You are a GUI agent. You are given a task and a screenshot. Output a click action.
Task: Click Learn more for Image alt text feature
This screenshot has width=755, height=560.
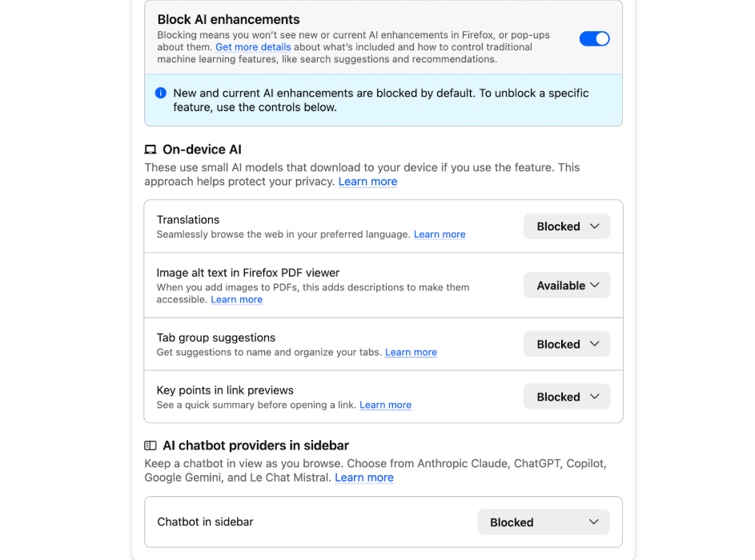(236, 298)
